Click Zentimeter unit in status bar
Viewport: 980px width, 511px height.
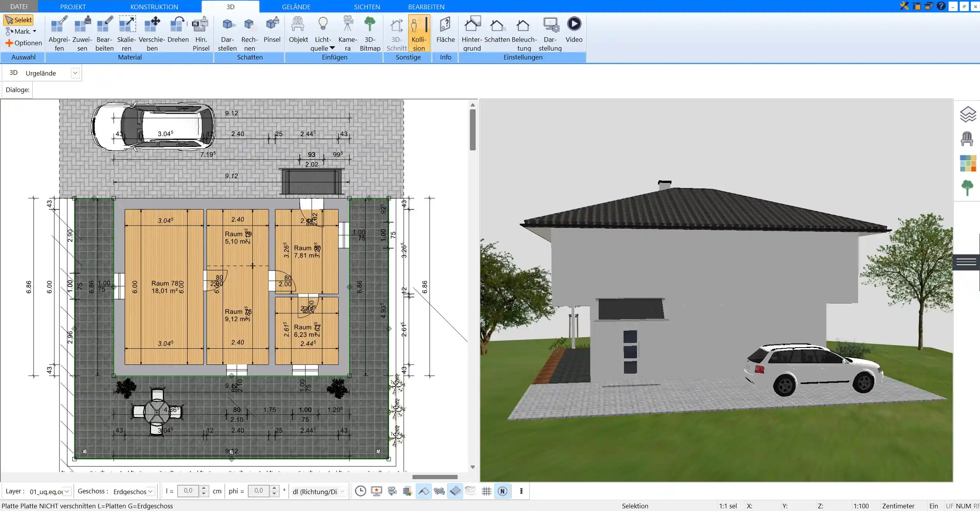click(898, 506)
